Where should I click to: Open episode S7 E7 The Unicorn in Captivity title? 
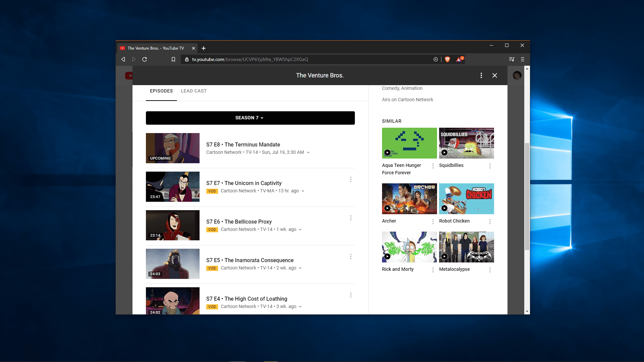tap(244, 183)
